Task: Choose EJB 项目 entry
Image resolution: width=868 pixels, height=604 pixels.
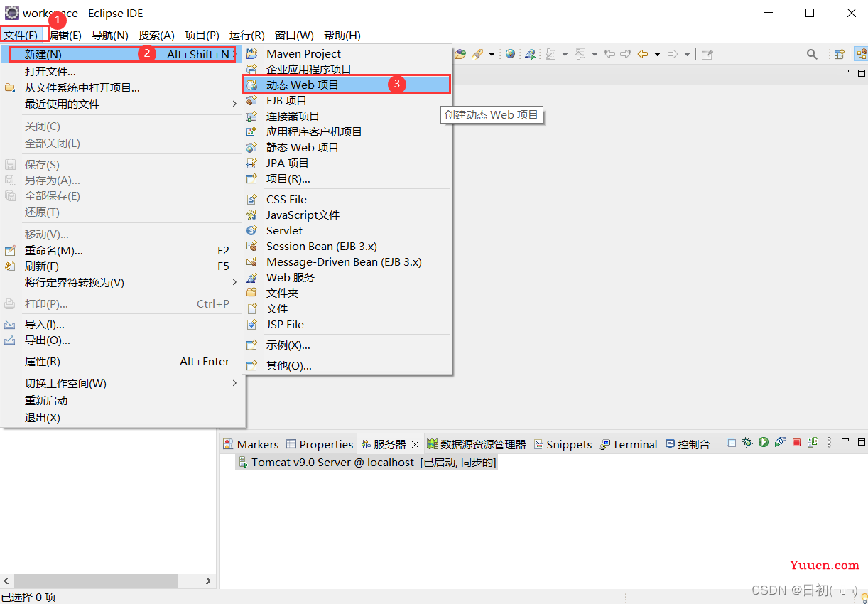Action: [x=347, y=100]
